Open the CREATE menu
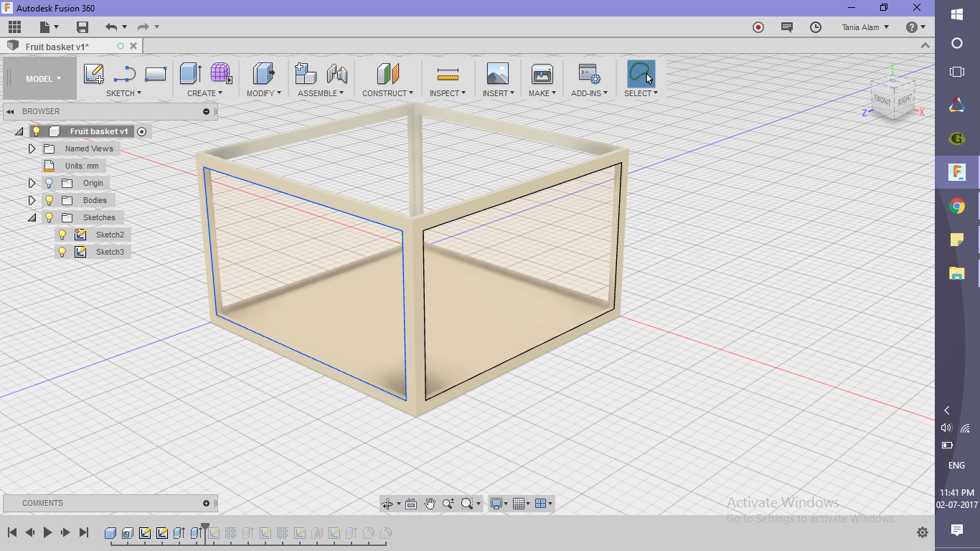980x551 pixels. [205, 93]
